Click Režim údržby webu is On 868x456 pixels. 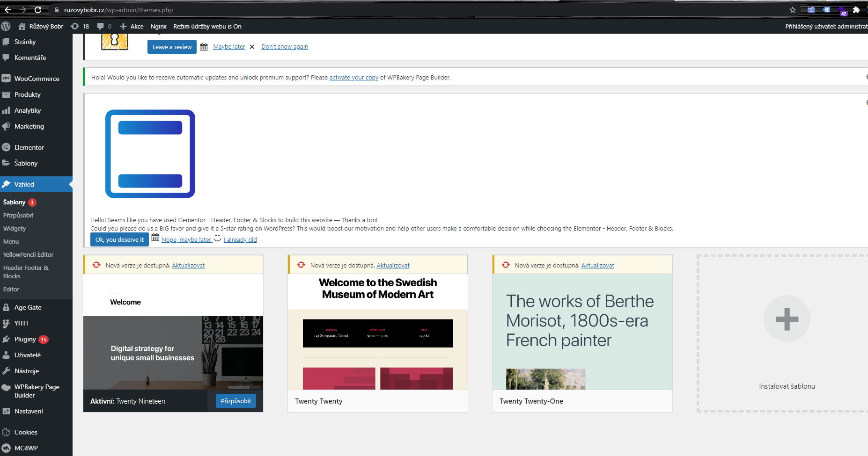(207, 26)
